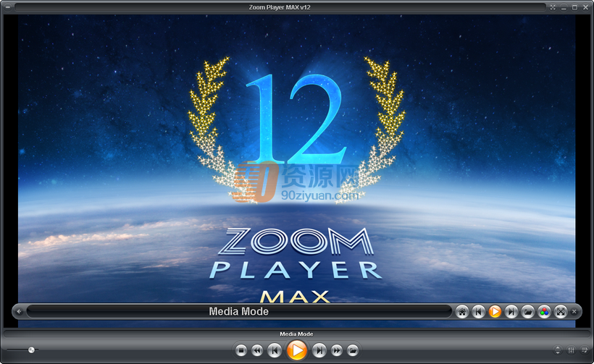Open the playlist editor icon at bottom right
594x364 pixels.
pyautogui.click(x=585, y=350)
